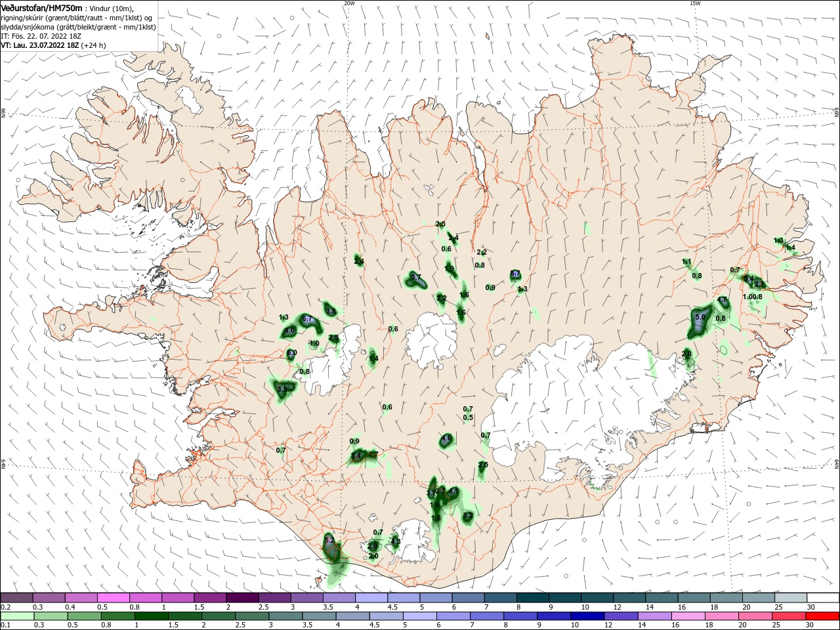Click the '1.1' precipitation value in the east
840x630 pixels.
(686, 261)
